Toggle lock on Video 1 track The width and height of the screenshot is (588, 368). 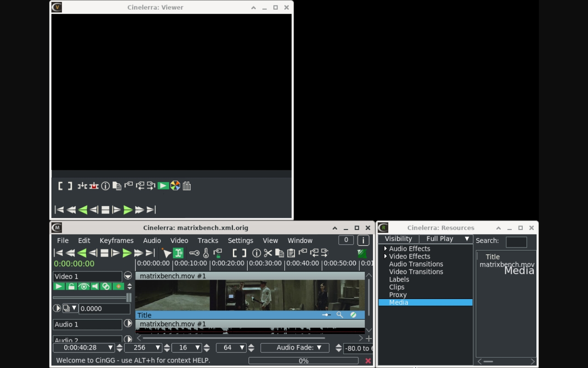click(x=71, y=287)
